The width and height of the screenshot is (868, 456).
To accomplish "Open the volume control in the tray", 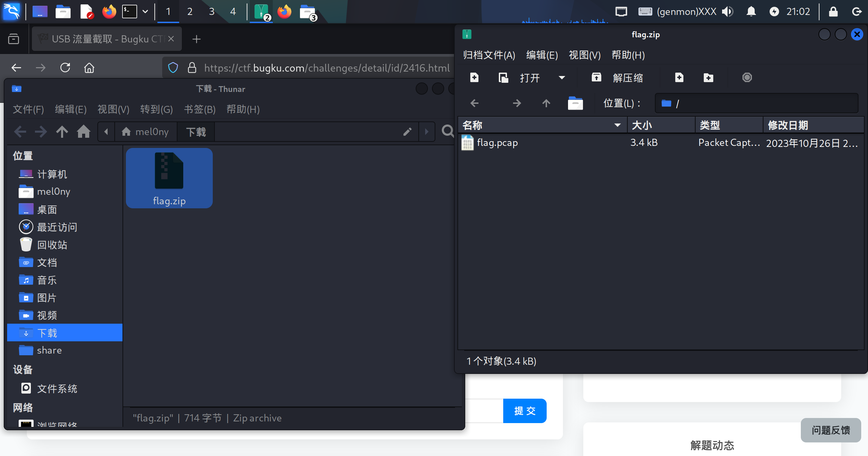I will pyautogui.click(x=728, y=12).
